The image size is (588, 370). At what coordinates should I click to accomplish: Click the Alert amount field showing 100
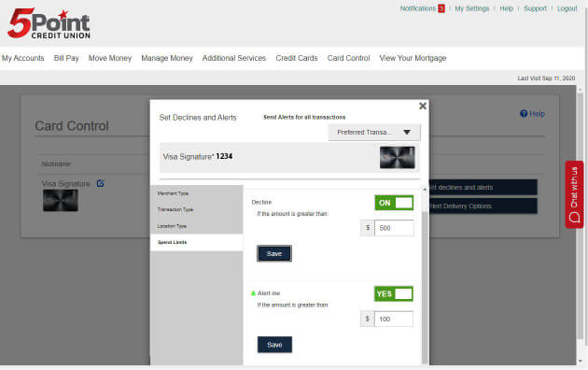point(394,319)
